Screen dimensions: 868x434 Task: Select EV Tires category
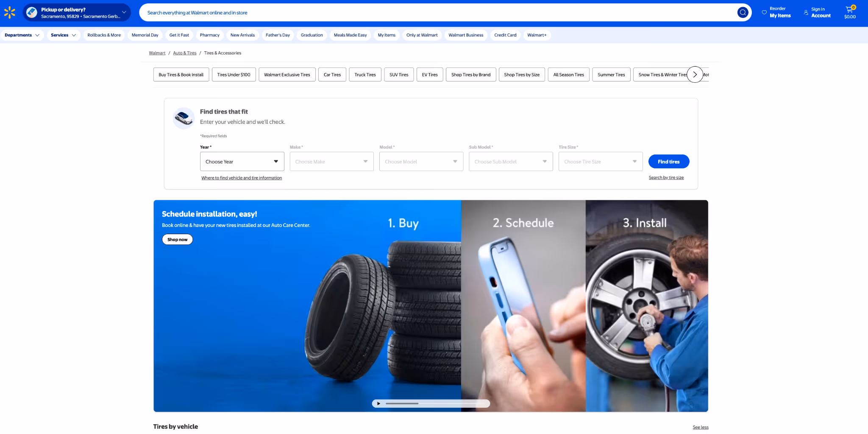click(x=430, y=75)
